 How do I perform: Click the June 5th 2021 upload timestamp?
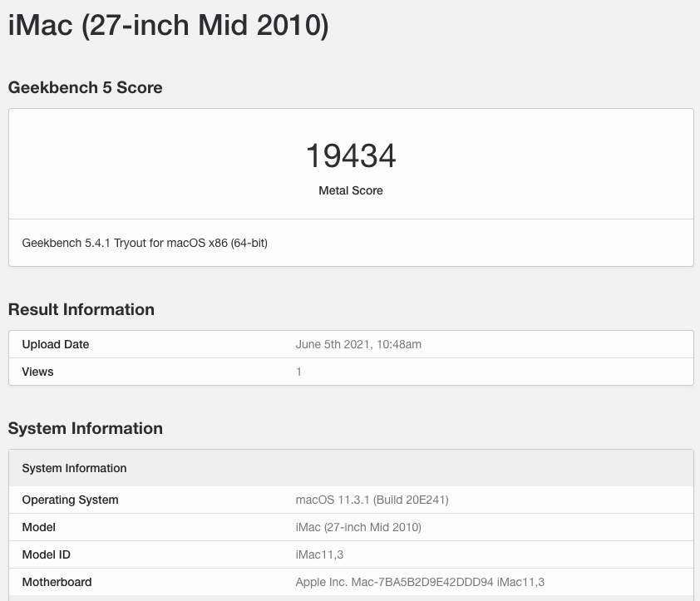coord(358,344)
